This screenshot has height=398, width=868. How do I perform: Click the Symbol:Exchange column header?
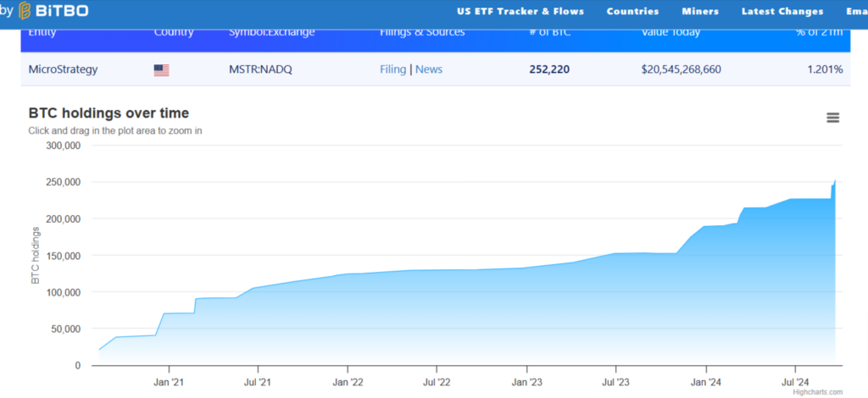pos(271,33)
